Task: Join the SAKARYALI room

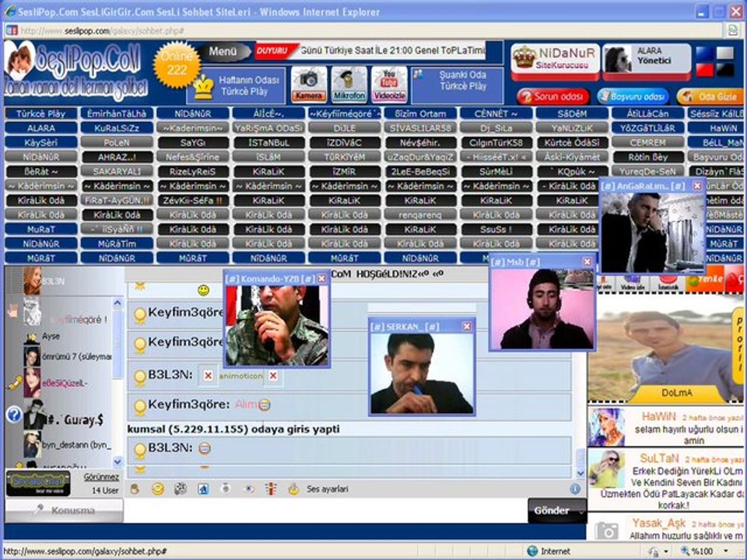Action: point(117,171)
